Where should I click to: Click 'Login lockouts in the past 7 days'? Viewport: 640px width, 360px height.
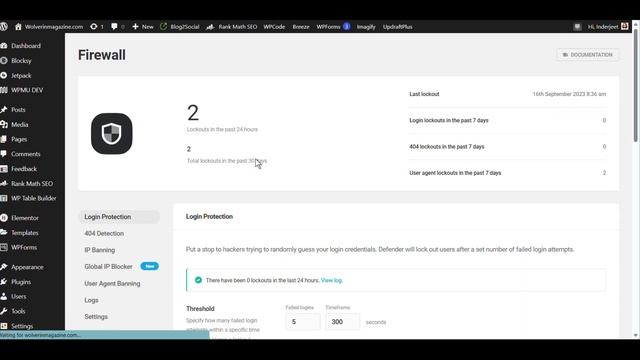pos(449,120)
